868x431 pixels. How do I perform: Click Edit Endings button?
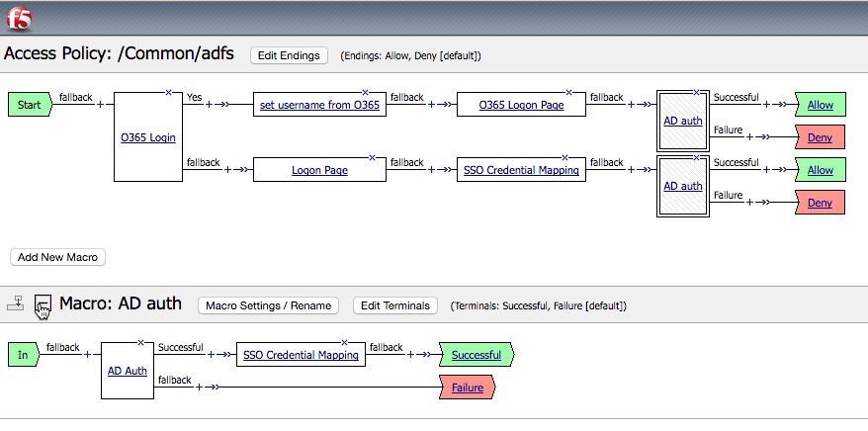tap(289, 55)
